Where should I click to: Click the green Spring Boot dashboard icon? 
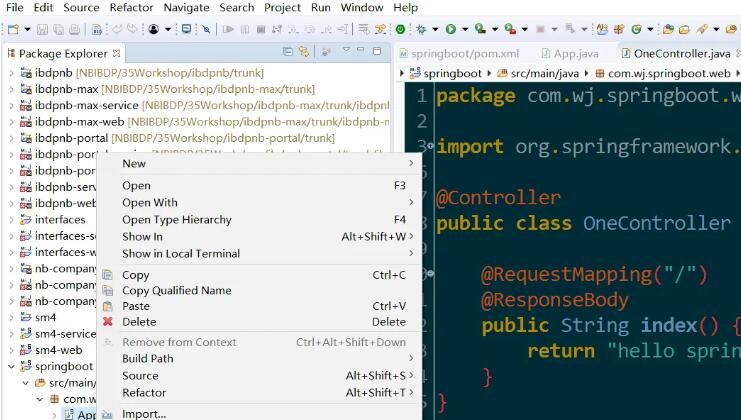[x=400, y=29]
